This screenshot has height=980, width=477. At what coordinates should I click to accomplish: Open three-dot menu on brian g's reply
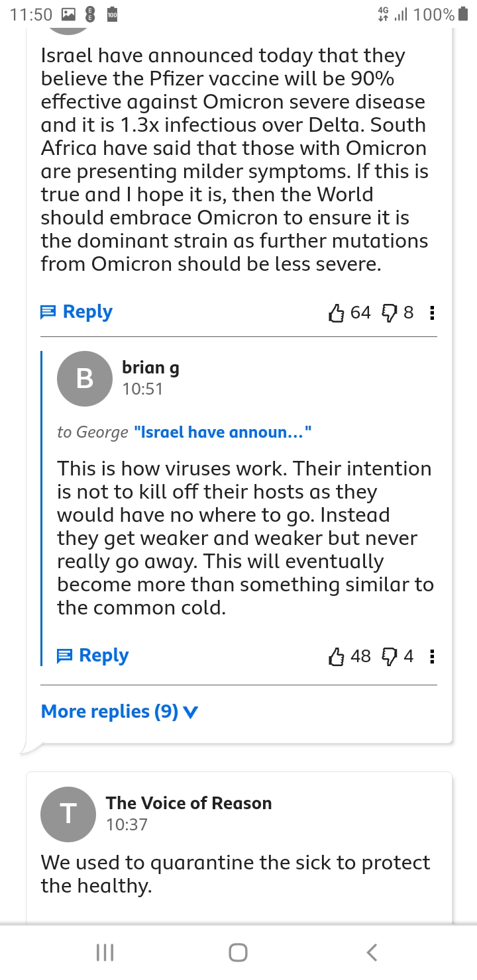pyautogui.click(x=433, y=656)
